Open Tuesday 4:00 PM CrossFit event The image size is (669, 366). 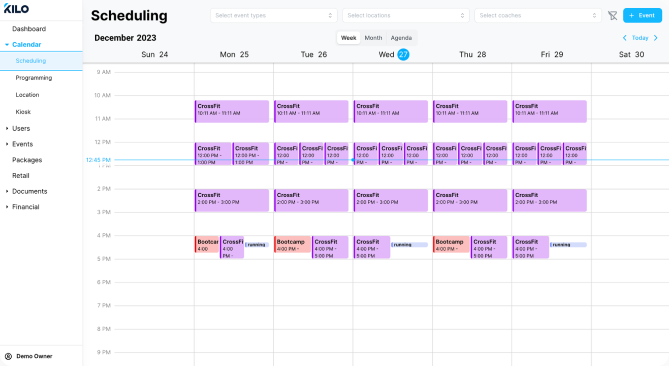click(330, 247)
